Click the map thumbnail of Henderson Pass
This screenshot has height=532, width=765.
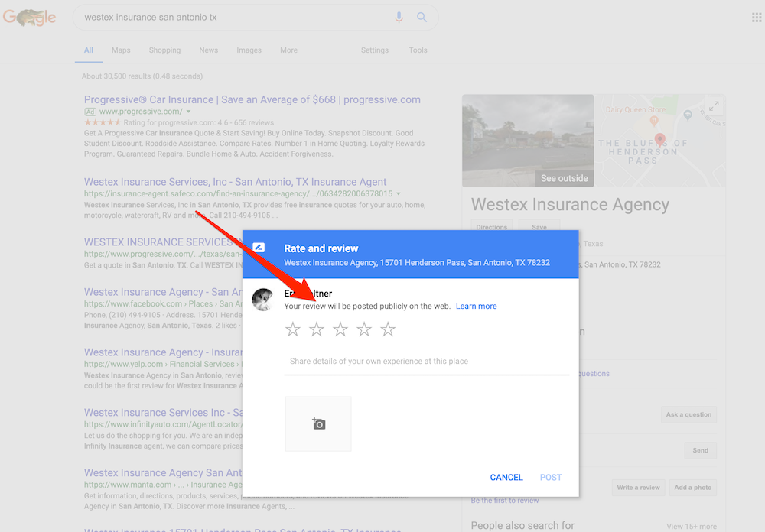coord(659,141)
